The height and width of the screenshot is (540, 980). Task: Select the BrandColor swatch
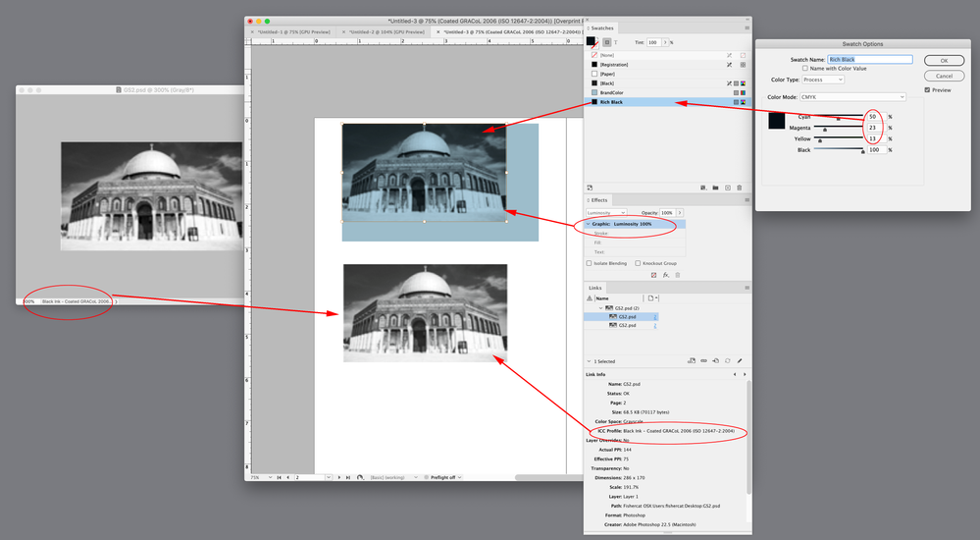pos(666,92)
